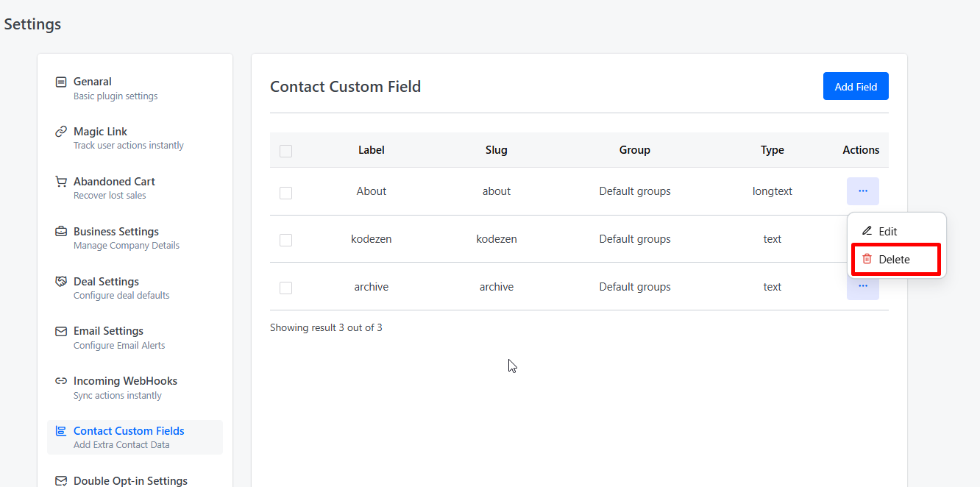Click the archive label cell
This screenshot has height=487, width=980.
point(372,287)
